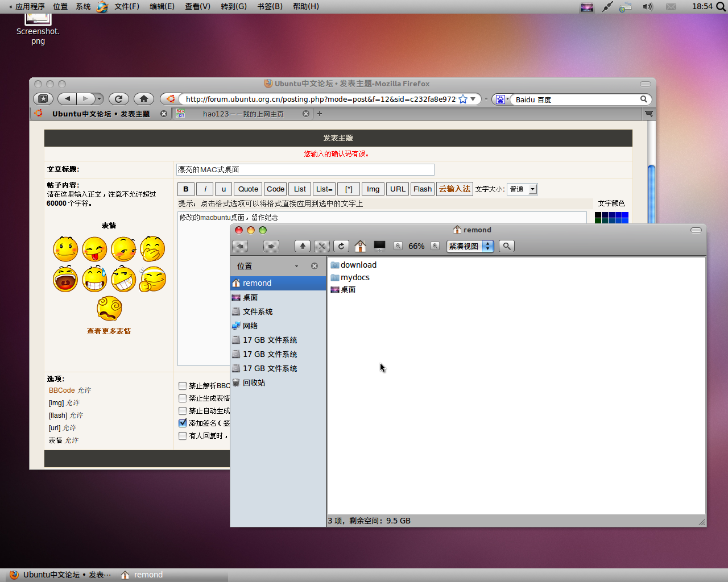728x582 pixels.
Task: Click the B bold BBCode button
Action: (x=186, y=189)
